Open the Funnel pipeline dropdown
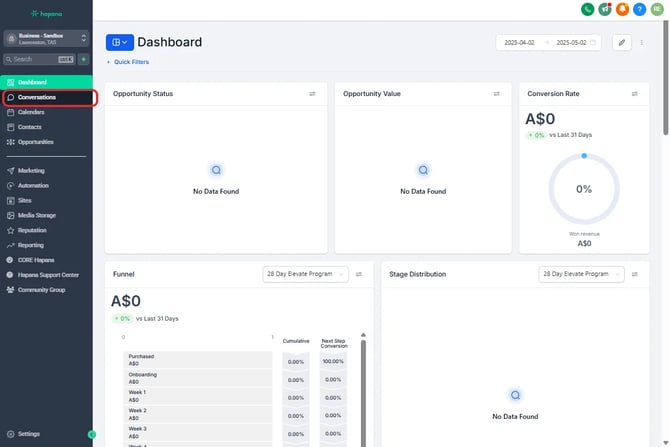Viewport: 670px width, 447px height. coord(304,273)
